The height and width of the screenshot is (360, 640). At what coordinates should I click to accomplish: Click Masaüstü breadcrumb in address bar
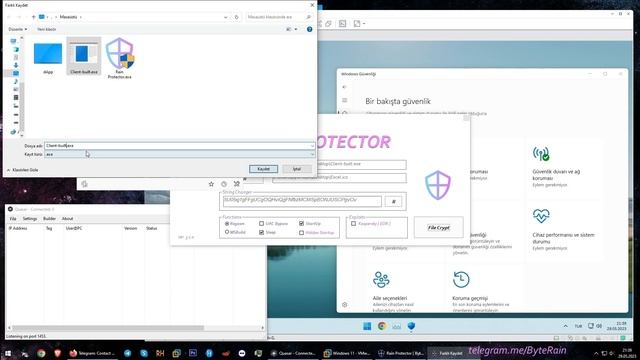68,17
